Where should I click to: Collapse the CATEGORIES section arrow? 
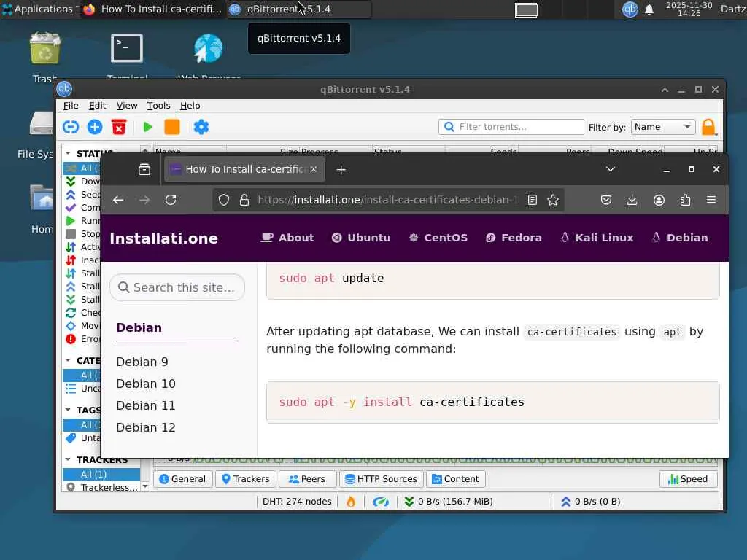68,360
